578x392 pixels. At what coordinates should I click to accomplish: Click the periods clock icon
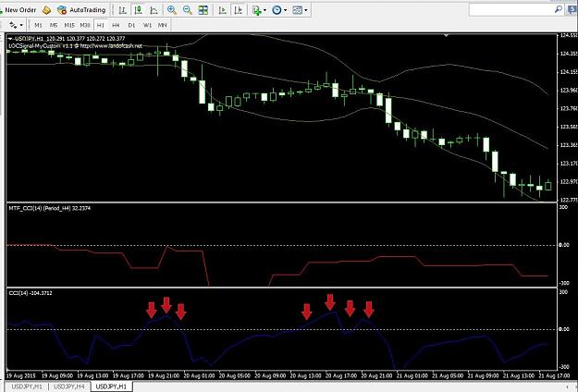(277, 10)
